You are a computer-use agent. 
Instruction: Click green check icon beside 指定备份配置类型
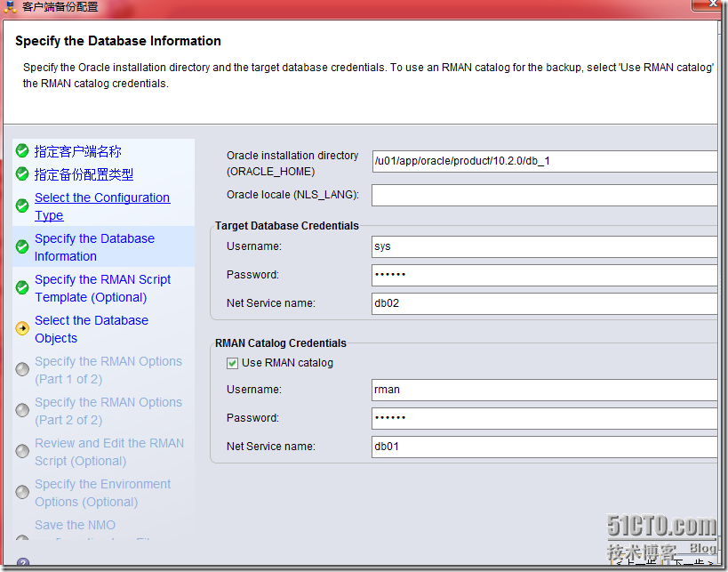tap(22, 173)
